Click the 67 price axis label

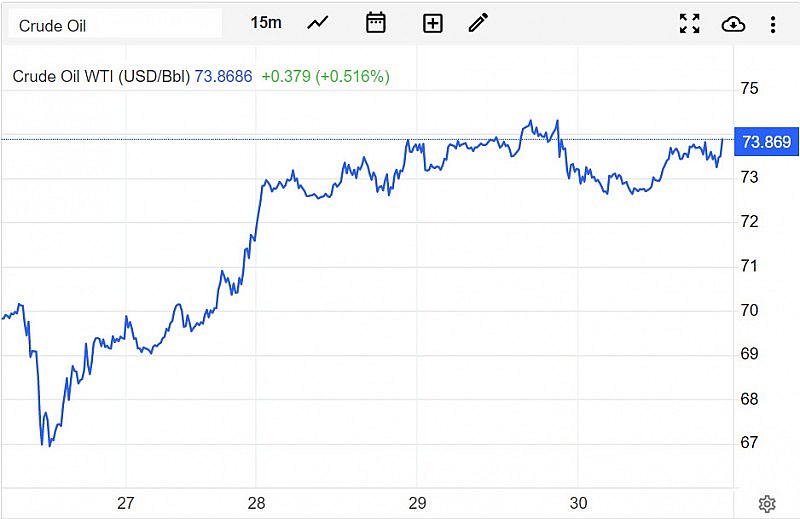point(749,442)
